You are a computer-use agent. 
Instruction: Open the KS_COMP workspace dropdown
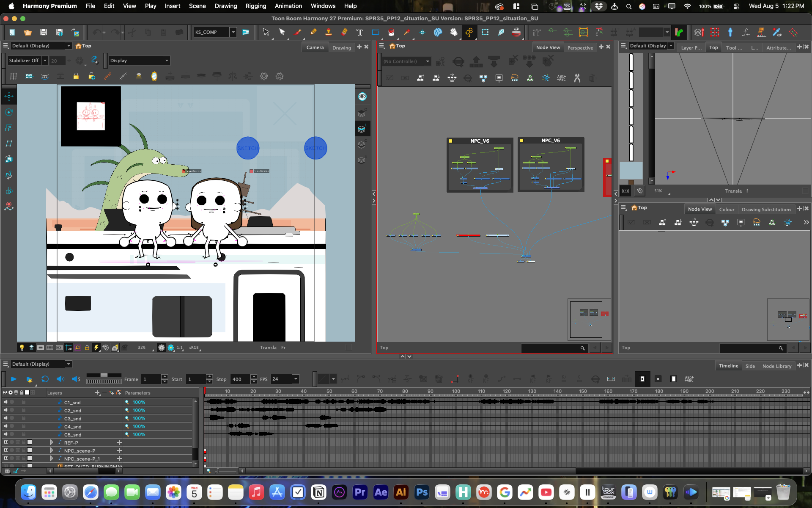233,32
